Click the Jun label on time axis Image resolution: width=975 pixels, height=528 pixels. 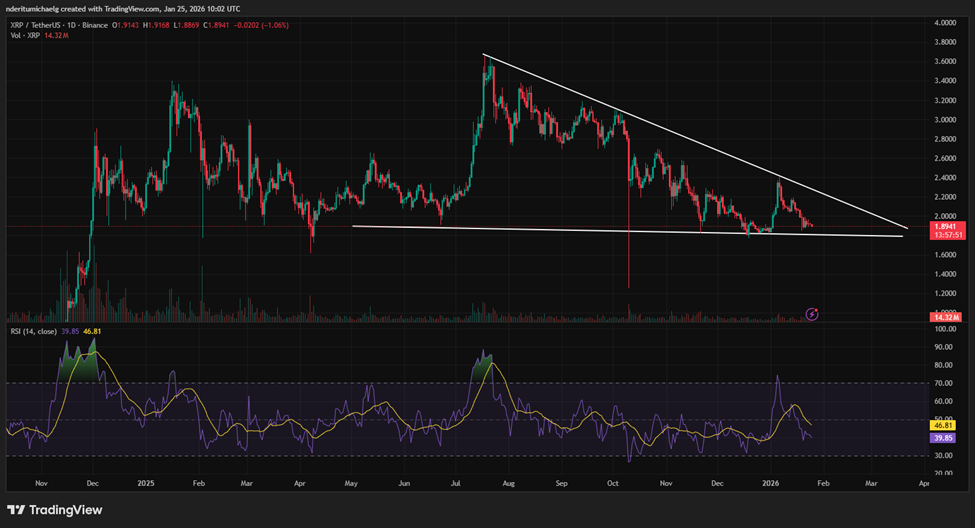[404, 483]
